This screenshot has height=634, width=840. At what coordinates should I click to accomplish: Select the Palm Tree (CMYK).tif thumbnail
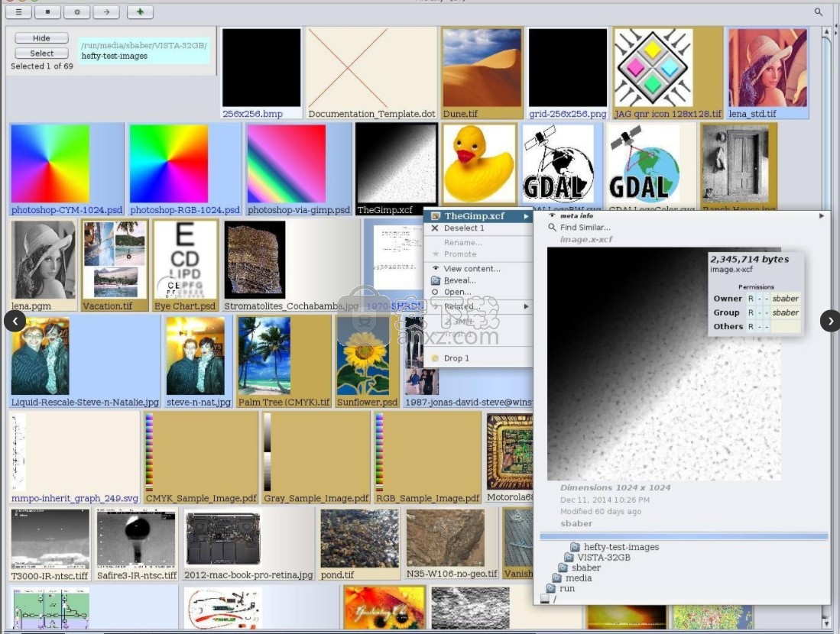264,356
